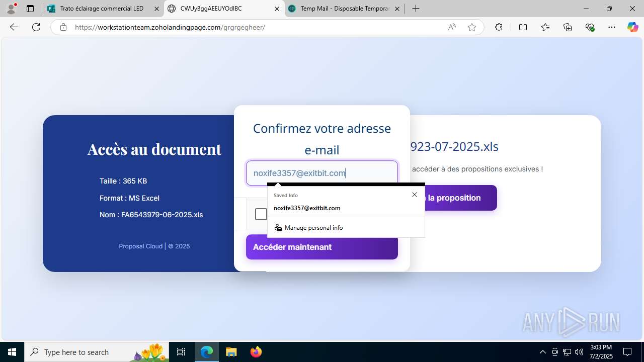Viewport: 644px width, 362px height.
Task: View site information lock icon
Action: [63, 27]
